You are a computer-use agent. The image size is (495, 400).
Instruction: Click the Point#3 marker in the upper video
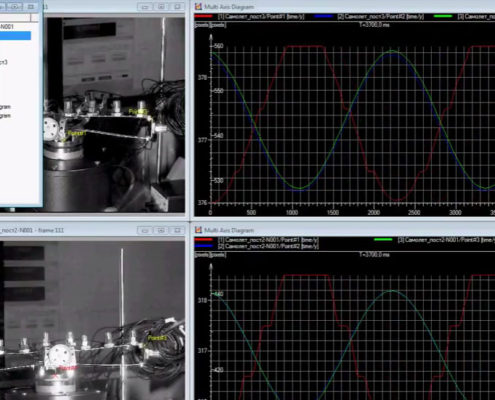tap(138, 111)
